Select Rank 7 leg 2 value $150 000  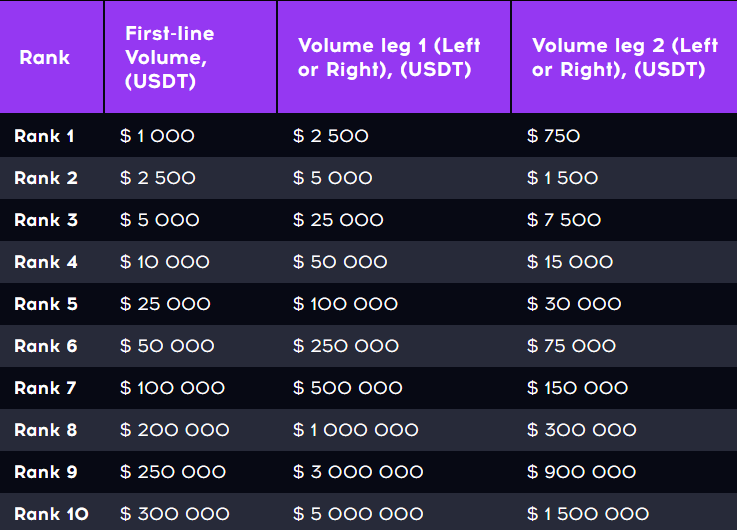coord(577,388)
